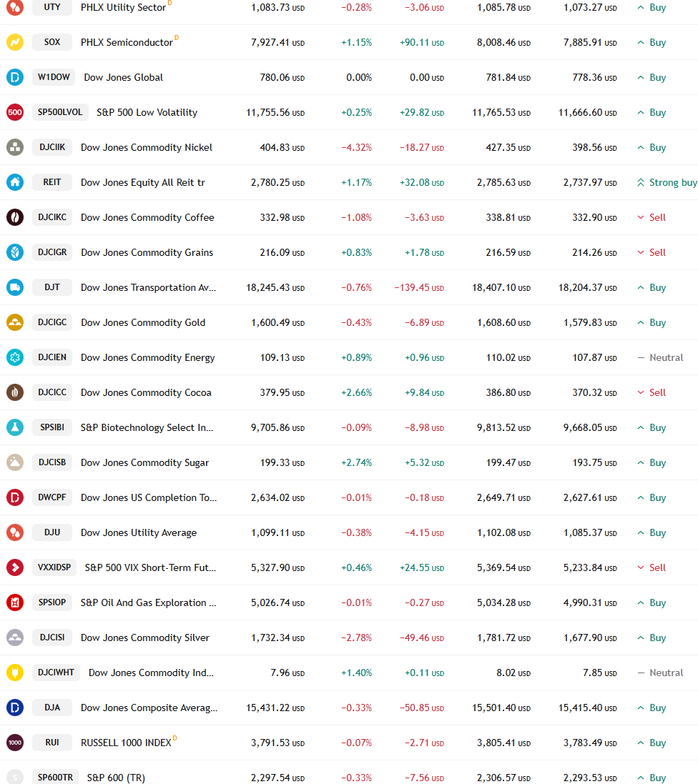Open the W1DOW ticker badge
The height and width of the screenshot is (784, 698).
(54, 77)
